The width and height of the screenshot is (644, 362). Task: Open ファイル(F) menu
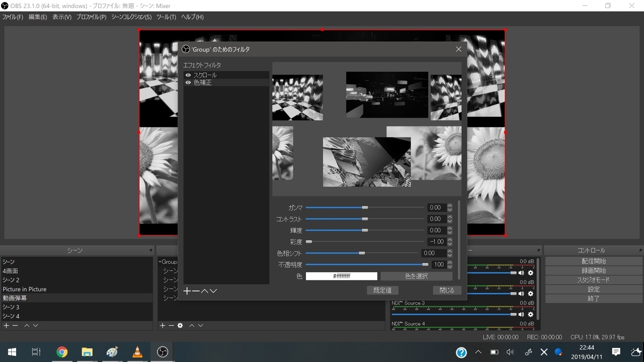coord(12,17)
